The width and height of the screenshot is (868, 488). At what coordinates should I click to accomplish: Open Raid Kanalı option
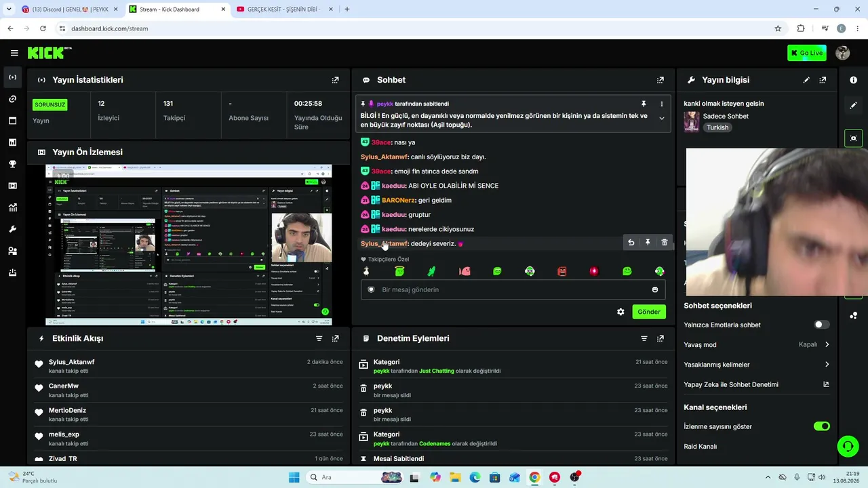700,447
